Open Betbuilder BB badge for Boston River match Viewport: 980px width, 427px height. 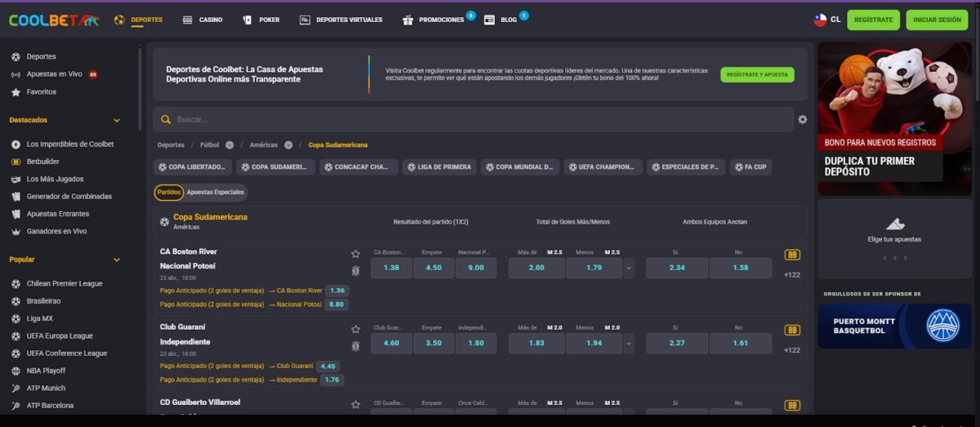coord(792,255)
